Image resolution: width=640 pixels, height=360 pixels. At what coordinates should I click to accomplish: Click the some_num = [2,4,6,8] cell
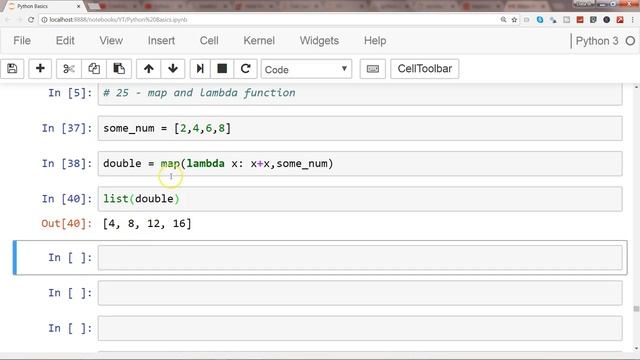point(360,128)
